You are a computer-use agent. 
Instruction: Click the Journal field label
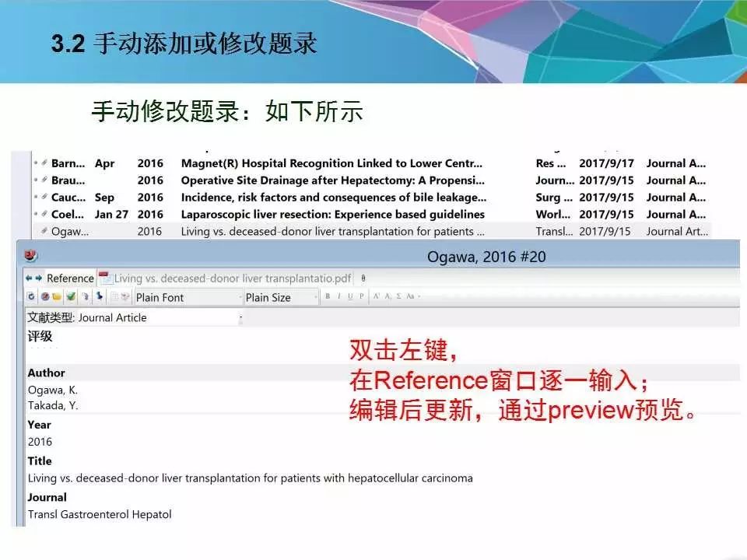point(47,497)
